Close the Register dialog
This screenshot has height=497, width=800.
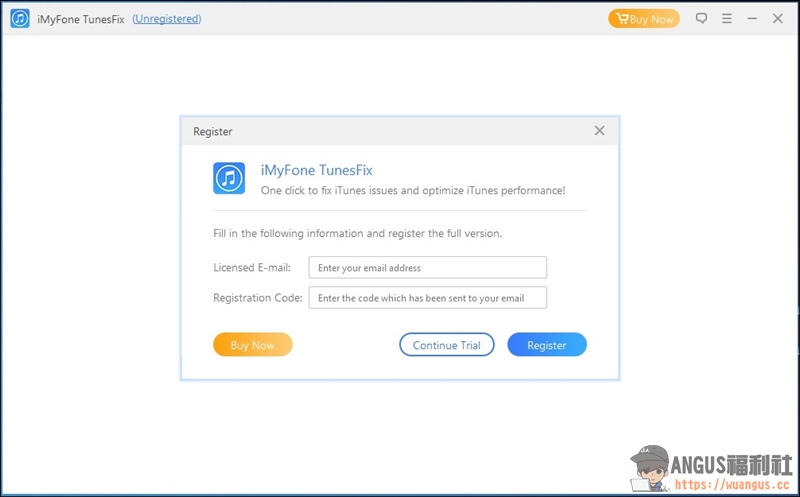(599, 131)
